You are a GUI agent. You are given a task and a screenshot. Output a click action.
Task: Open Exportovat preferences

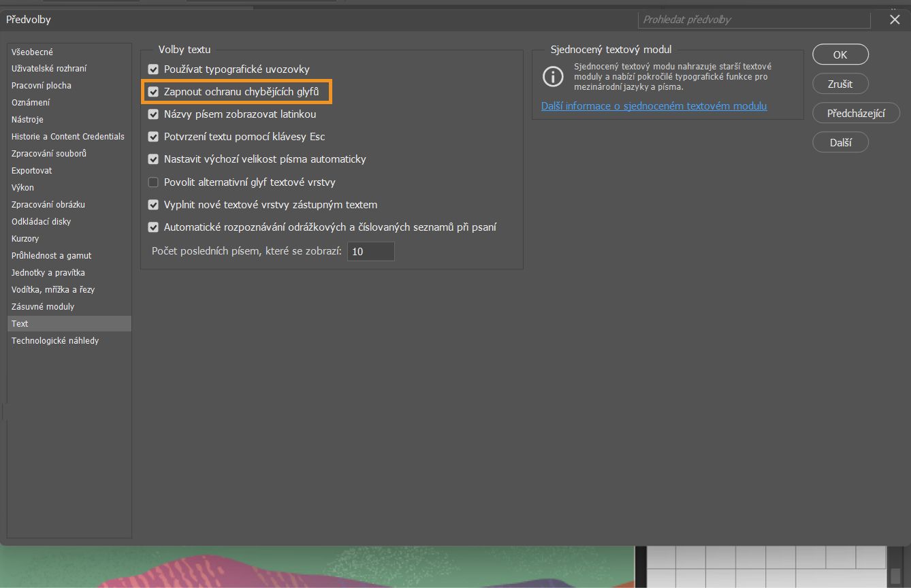click(x=69, y=171)
